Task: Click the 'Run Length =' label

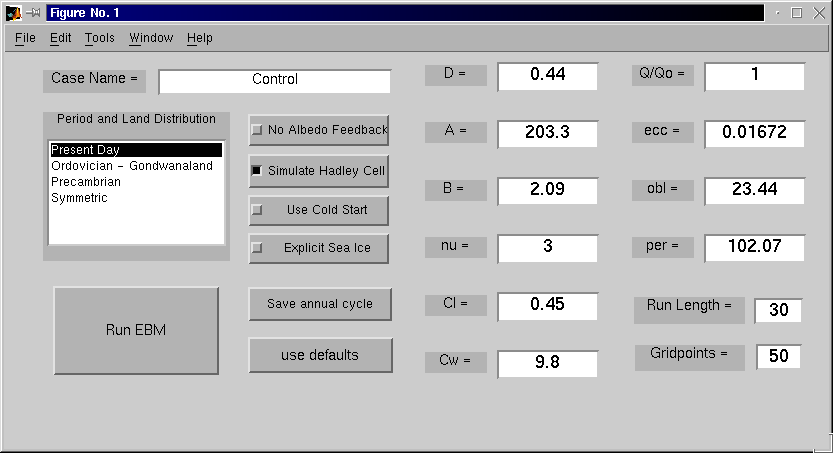Action: click(689, 310)
